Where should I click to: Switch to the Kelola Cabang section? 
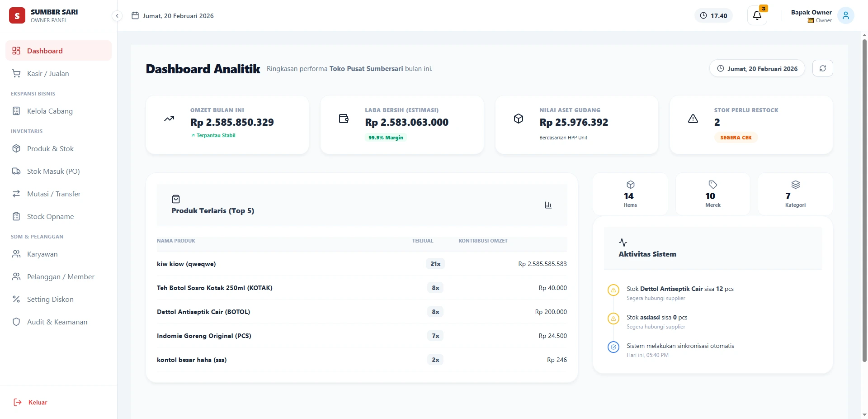pos(50,111)
